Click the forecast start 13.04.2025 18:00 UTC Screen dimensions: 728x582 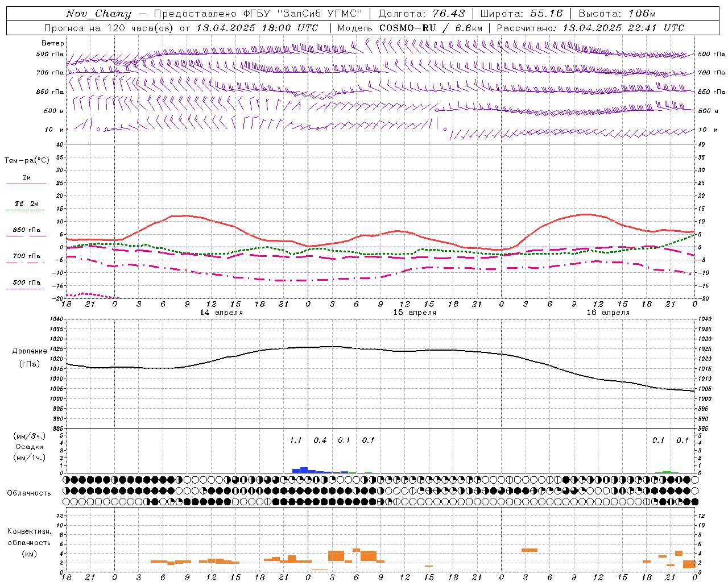pyautogui.click(x=257, y=28)
